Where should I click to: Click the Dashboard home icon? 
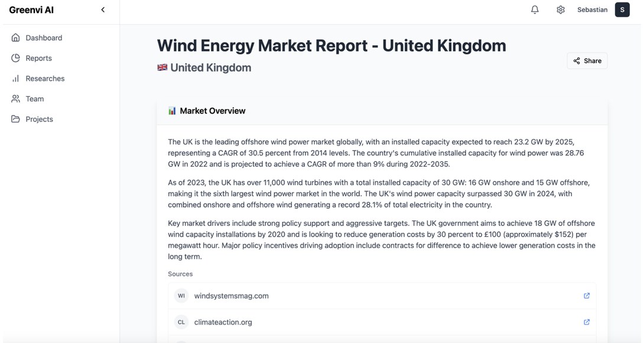click(x=15, y=38)
